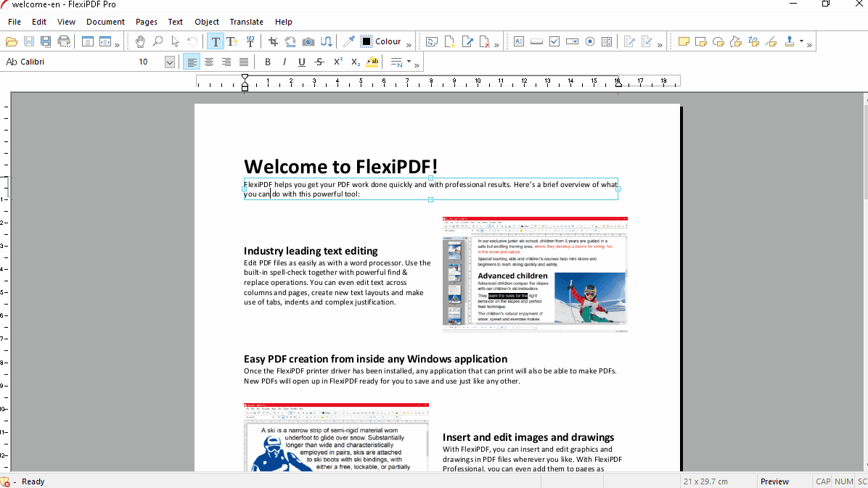
Task: Add a line comment annotation
Action: pos(771,41)
